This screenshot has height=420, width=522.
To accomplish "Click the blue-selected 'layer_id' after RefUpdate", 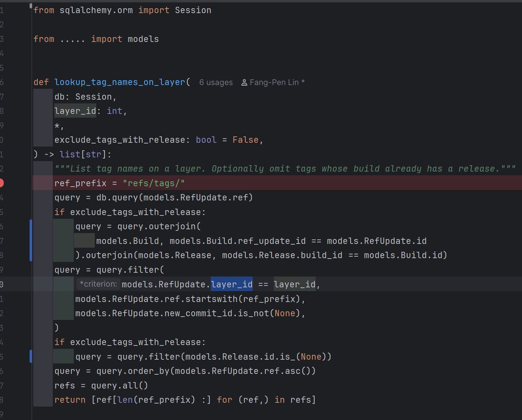I will [232, 285].
